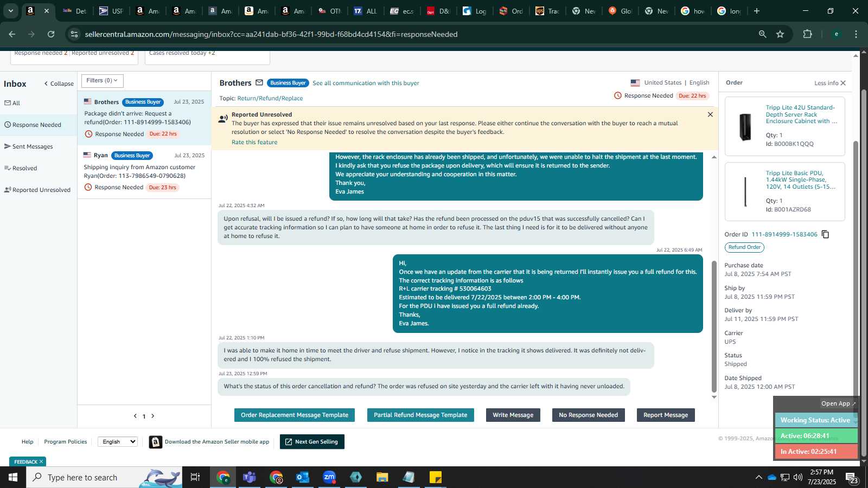The image size is (868, 488).
Task: Collapse the Inbox sidebar
Action: (59, 84)
